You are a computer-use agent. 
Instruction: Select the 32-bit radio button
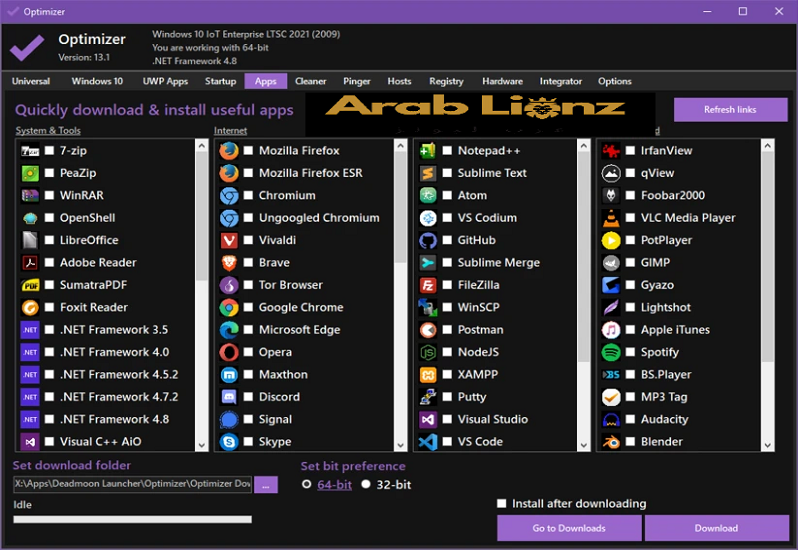coord(365,484)
